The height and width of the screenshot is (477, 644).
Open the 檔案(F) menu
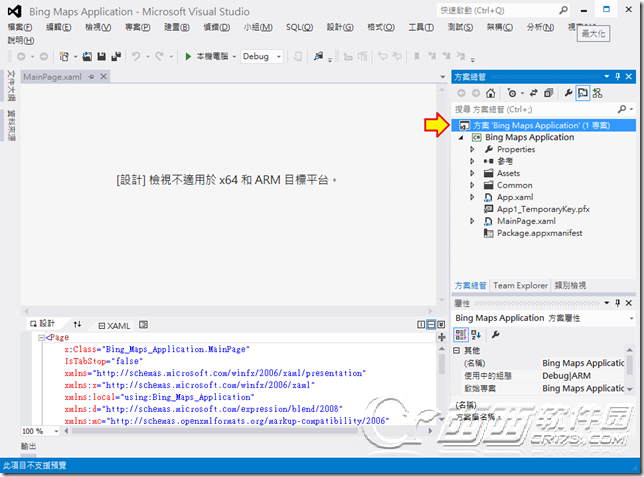click(20, 27)
